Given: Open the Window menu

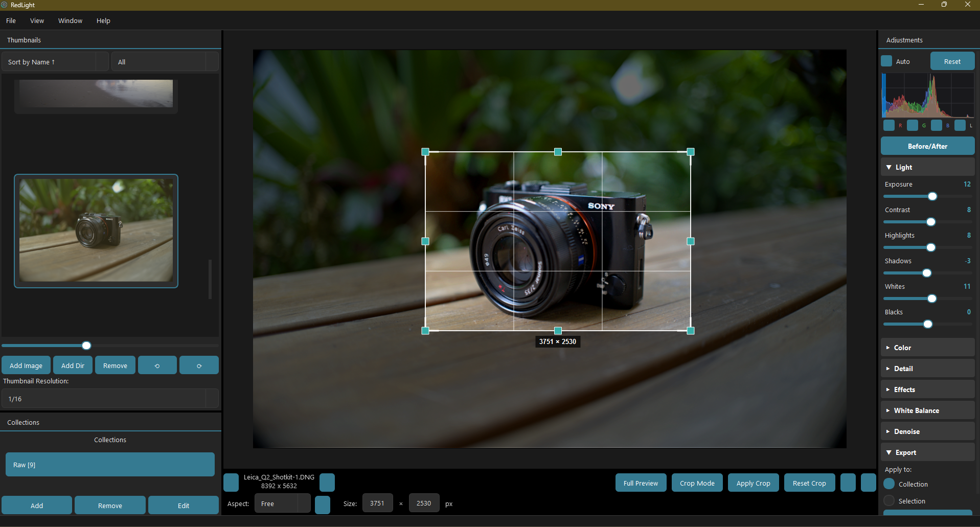Looking at the screenshot, I should click(70, 20).
